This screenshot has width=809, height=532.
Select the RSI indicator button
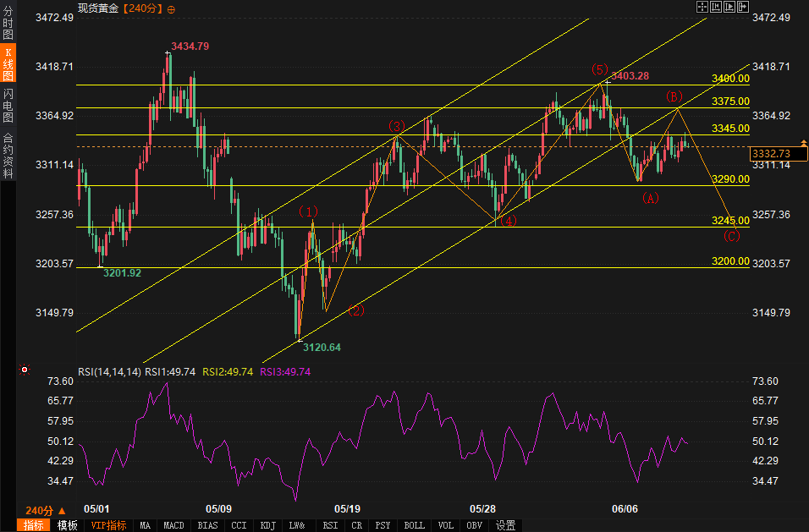point(330,525)
